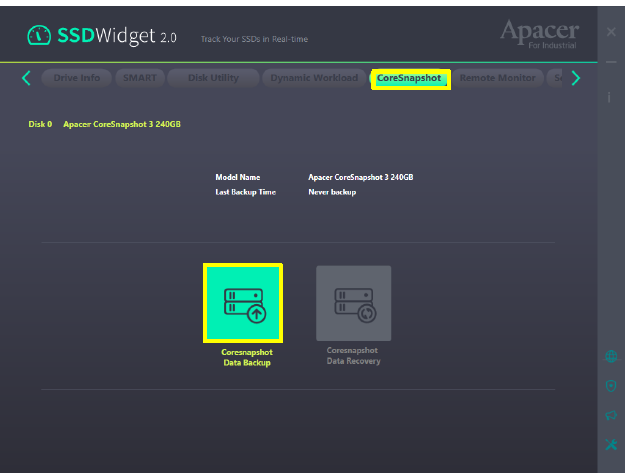Close the SSDWidget window
625x473 pixels.
pos(611,32)
